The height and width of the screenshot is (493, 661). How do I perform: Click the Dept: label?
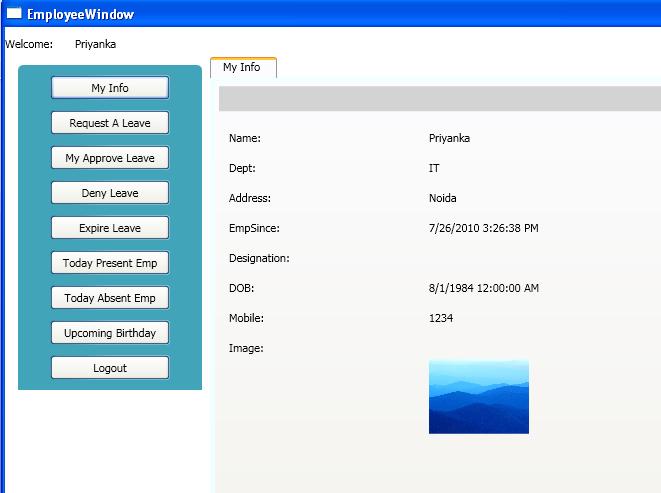pyautogui.click(x=242, y=168)
